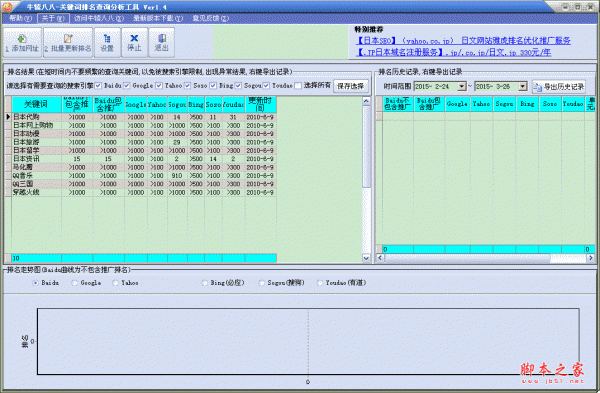Select the 日本旅游 keyword row
The width and height of the screenshot is (600, 393).
(144, 142)
